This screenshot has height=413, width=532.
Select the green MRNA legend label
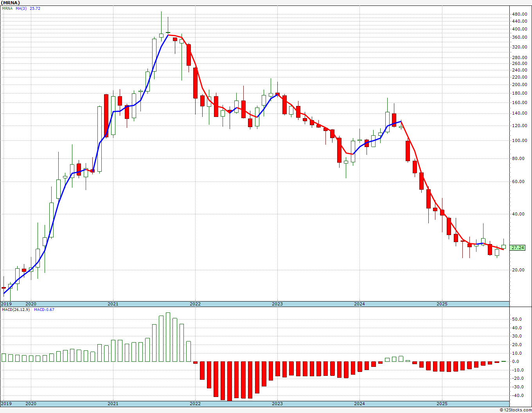(7, 8)
